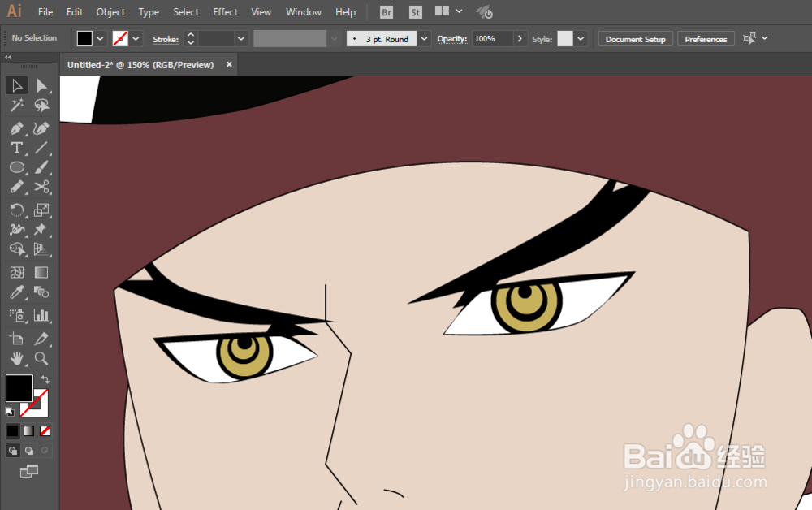Select the Shape Builder tool
Viewport: 812px width, 510px height.
tap(16, 249)
